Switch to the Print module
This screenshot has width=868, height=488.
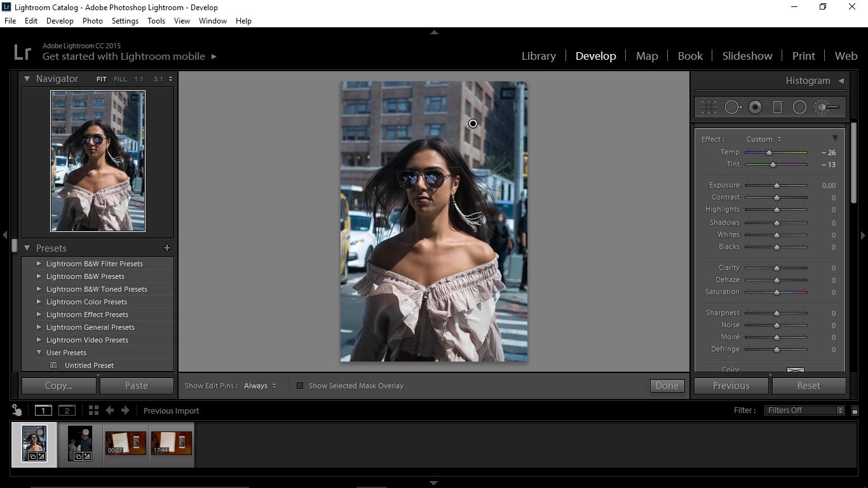click(x=803, y=56)
